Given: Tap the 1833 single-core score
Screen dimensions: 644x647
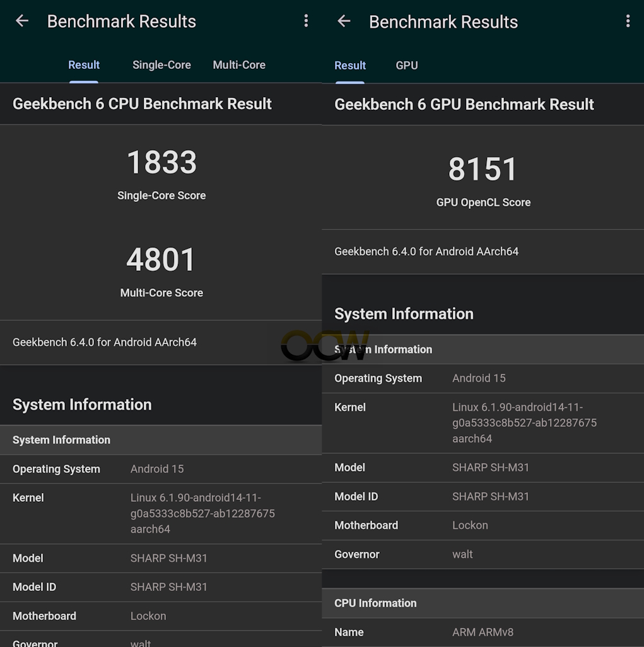Looking at the screenshot, I should (161, 162).
